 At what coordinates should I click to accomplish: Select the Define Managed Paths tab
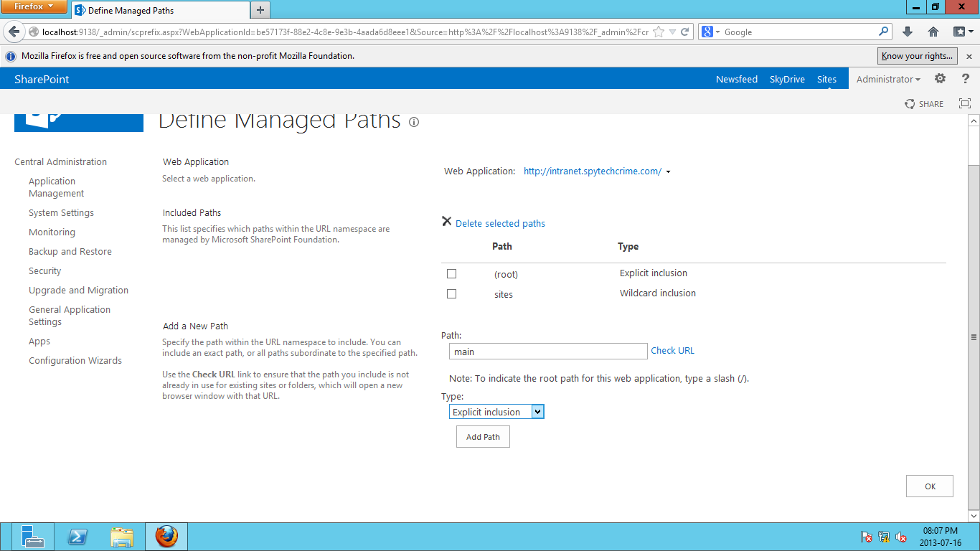[x=161, y=11]
